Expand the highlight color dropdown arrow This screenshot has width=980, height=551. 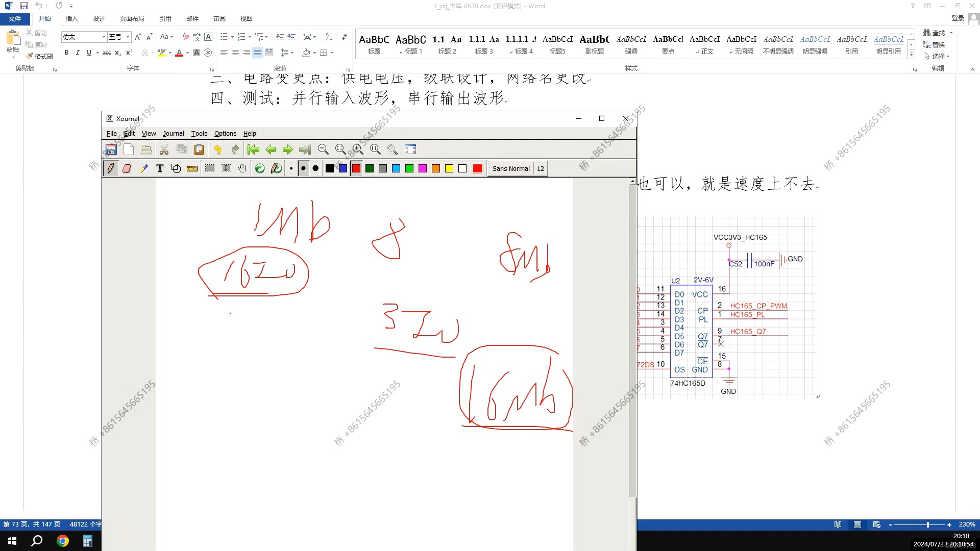tap(170, 53)
